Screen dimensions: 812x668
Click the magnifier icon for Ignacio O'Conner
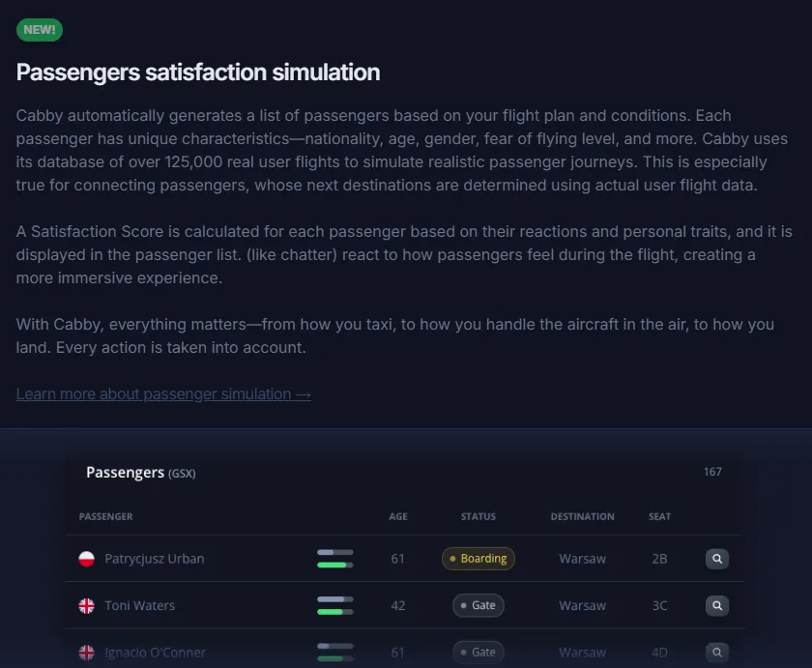(x=716, y=652)
